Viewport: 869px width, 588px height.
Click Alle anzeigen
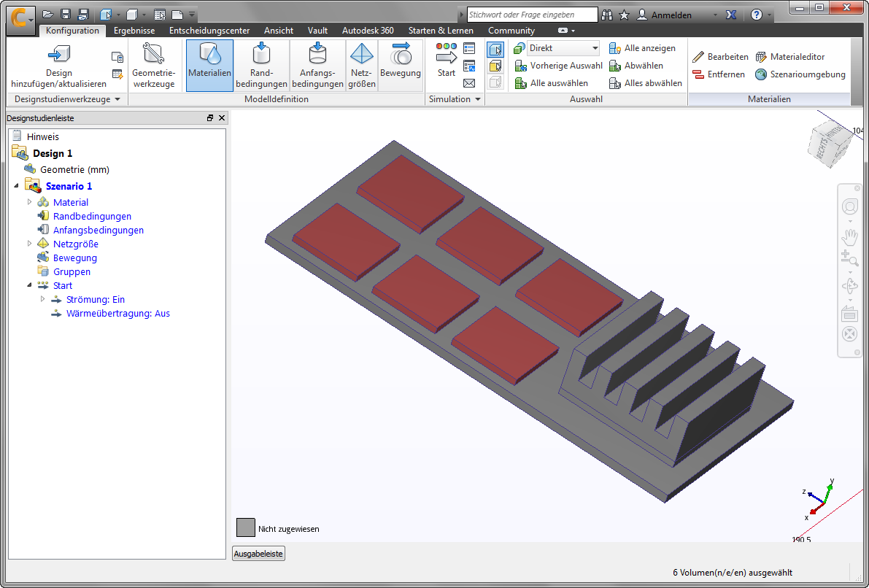tap(642, 48)
